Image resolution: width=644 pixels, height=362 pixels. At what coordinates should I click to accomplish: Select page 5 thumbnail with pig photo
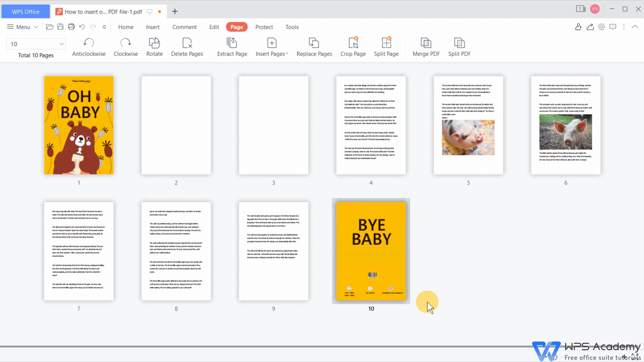tap(468, 125)
